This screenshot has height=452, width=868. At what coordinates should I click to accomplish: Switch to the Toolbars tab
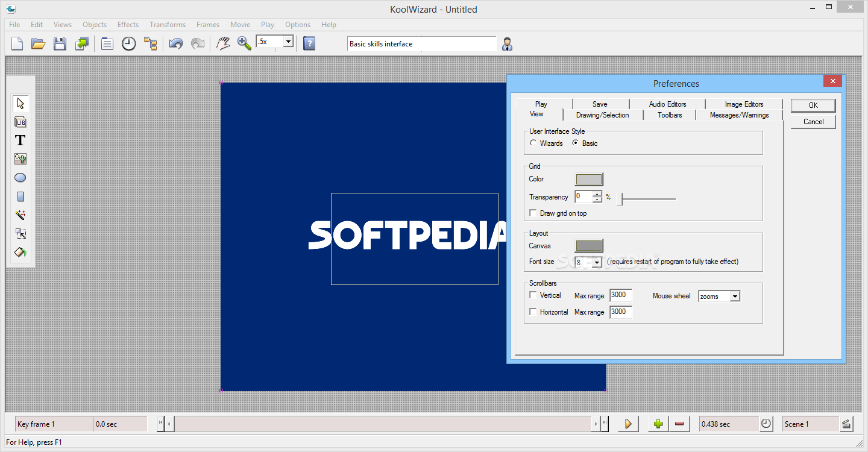coord(670,115)
